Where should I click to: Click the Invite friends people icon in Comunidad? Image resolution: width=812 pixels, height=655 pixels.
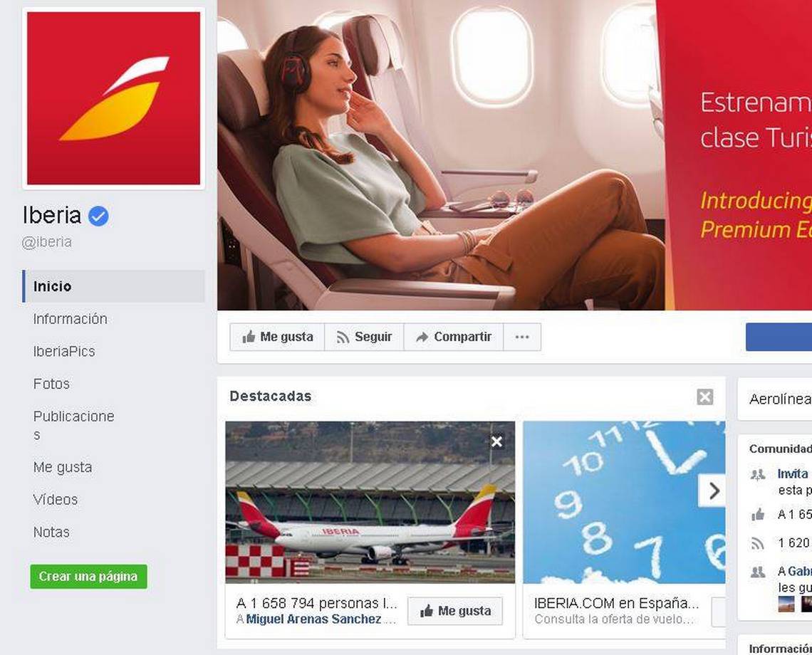(x=758, y=474)
